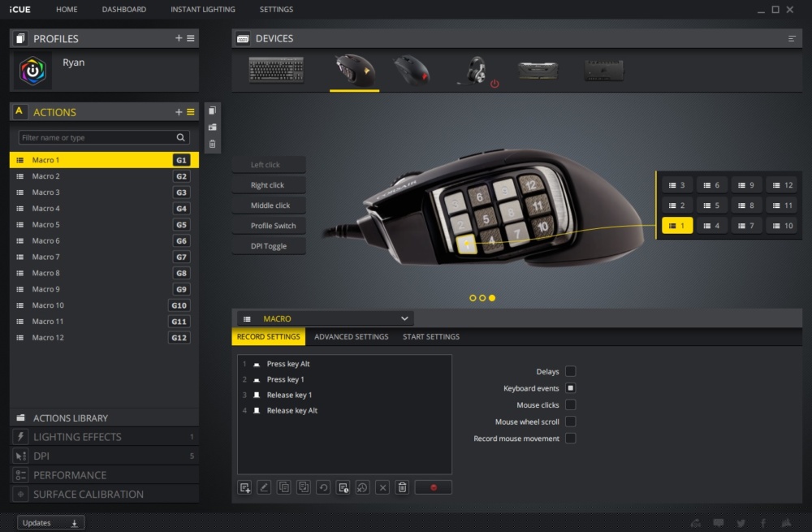Expand the Performance section
Screen dimensions: 812x532
pyautogui.click(x=104, y=475)
